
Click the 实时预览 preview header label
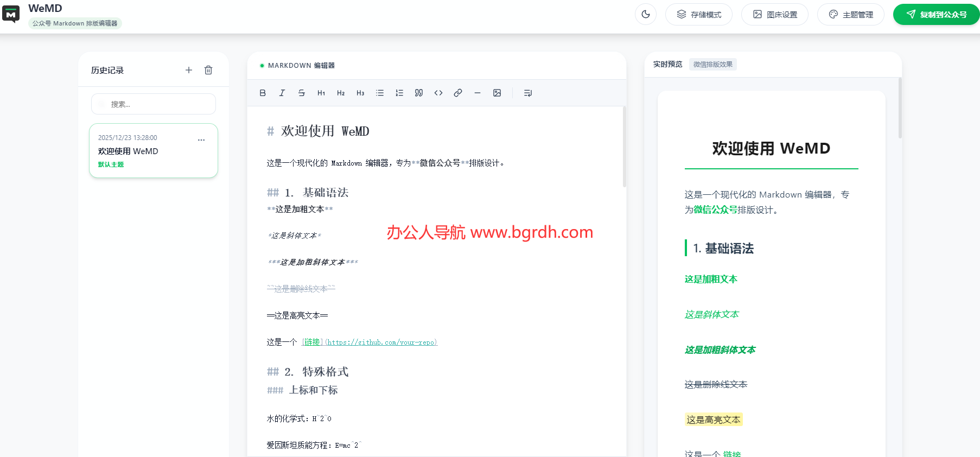(x=667, y=64)
